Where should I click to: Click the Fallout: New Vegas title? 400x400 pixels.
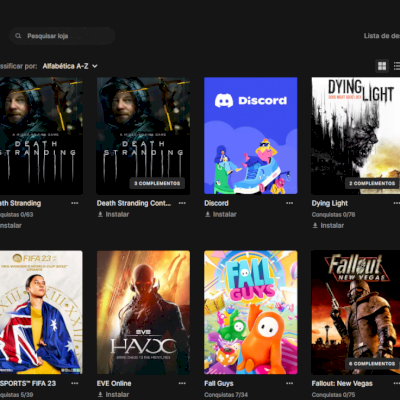tap(342, 383)
